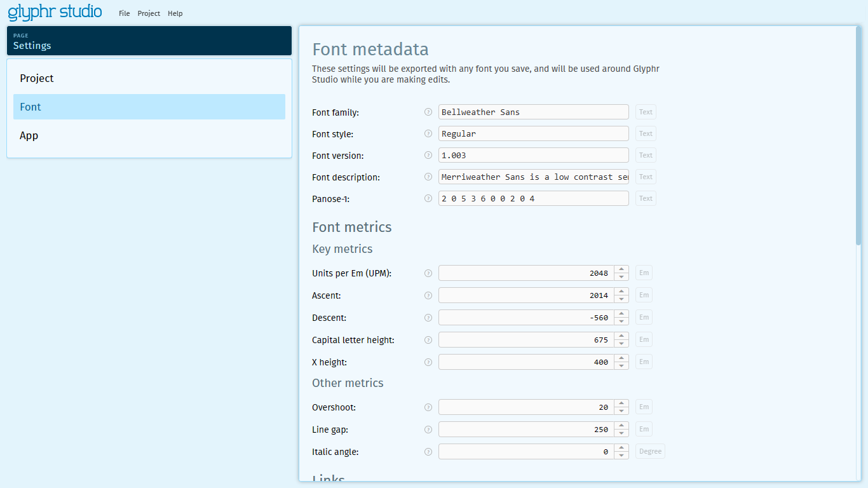868x488 pixels.
Task: Click the Text tag beside Font version
Action: [646, 155]
